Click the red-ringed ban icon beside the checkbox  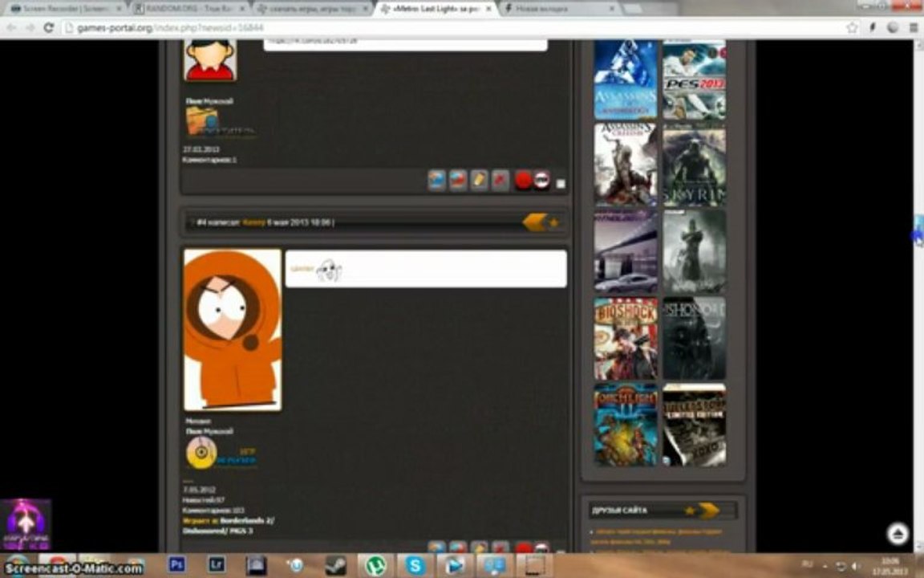[x=541, y=180]
